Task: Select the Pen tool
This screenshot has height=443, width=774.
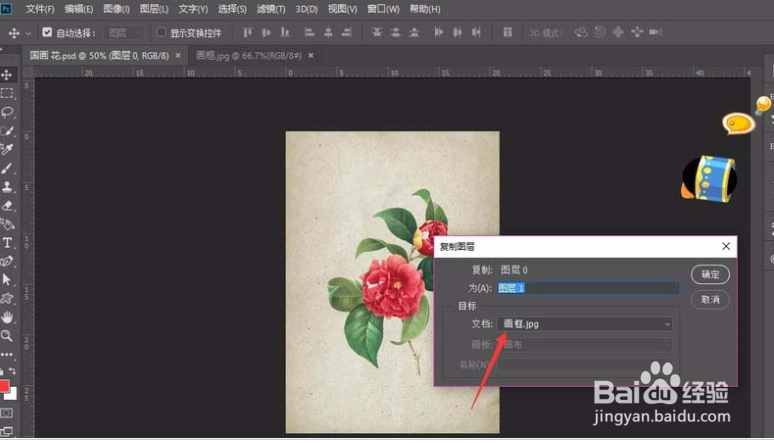Action: click(7, 261)
